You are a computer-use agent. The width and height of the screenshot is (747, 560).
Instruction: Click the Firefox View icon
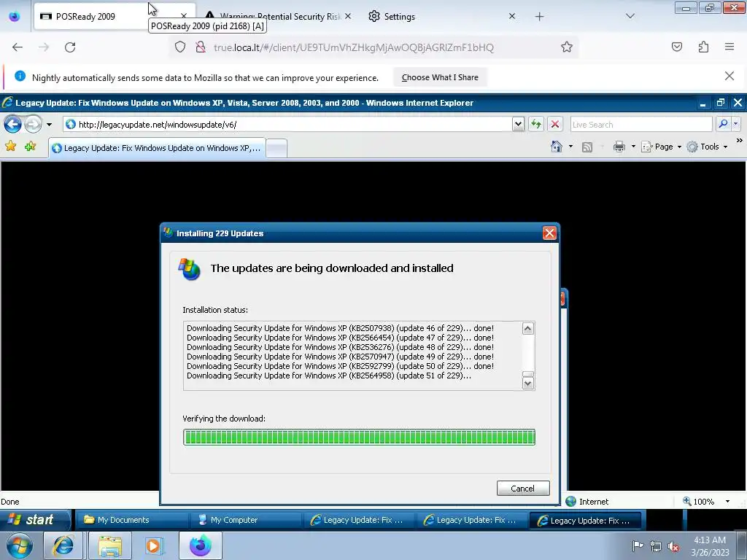click(x=15, y=17)
